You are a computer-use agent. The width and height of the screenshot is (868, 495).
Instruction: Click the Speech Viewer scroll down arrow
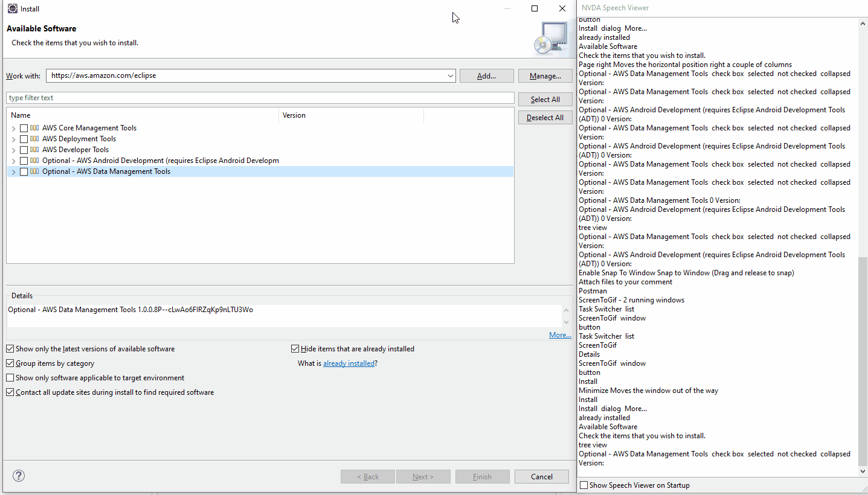863,471
